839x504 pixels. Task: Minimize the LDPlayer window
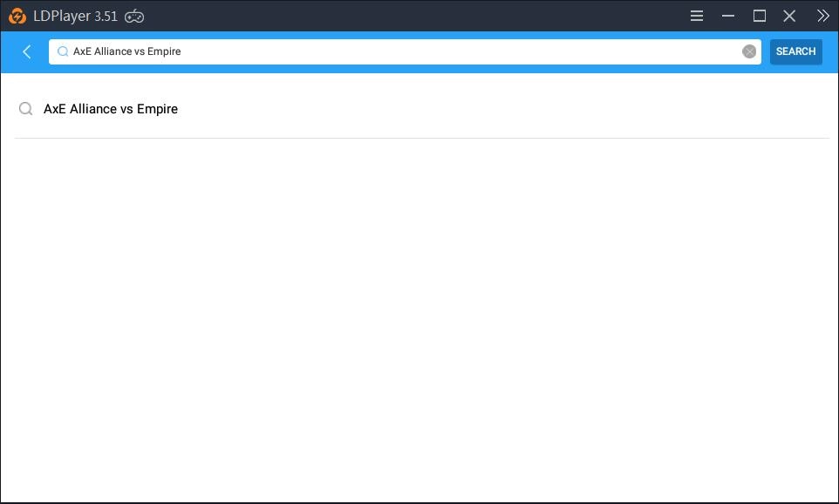pos(728,16)
